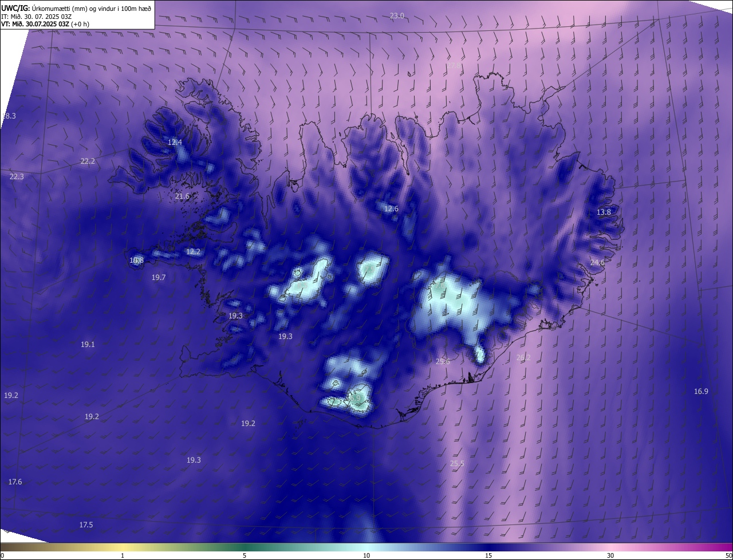Click the 12.2 value label
733x560 pixels.
[194, 251]
